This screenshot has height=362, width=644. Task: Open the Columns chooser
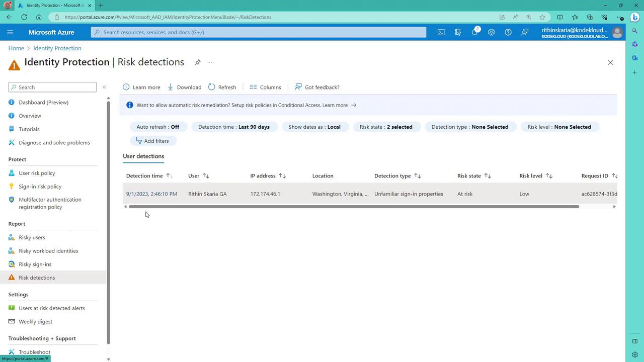point(265,87)
